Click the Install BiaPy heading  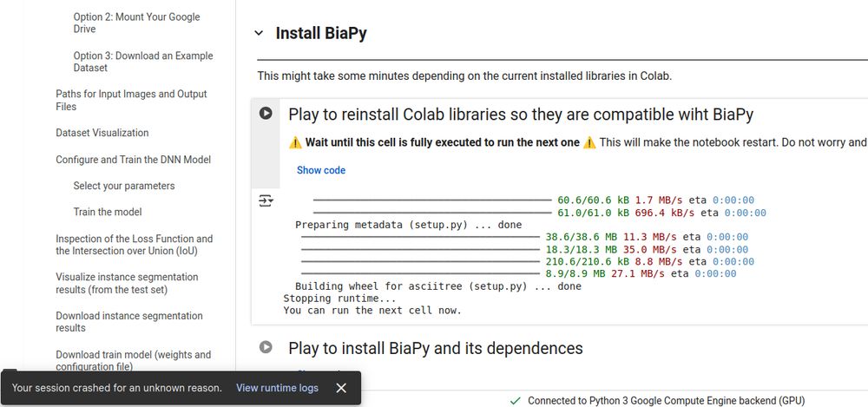pos(321,33)
